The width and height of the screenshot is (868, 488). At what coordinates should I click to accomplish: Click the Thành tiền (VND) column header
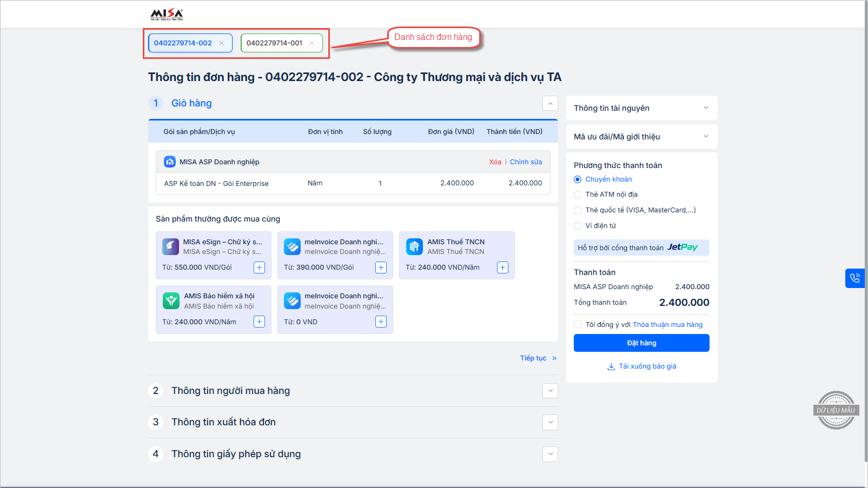(514, 132)
